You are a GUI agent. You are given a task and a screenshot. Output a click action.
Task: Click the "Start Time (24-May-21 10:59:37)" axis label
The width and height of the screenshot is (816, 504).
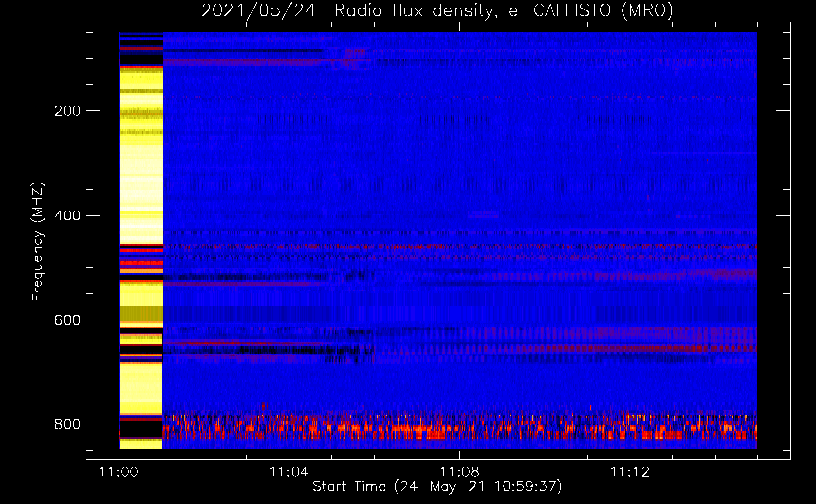[x=437, y=487]
